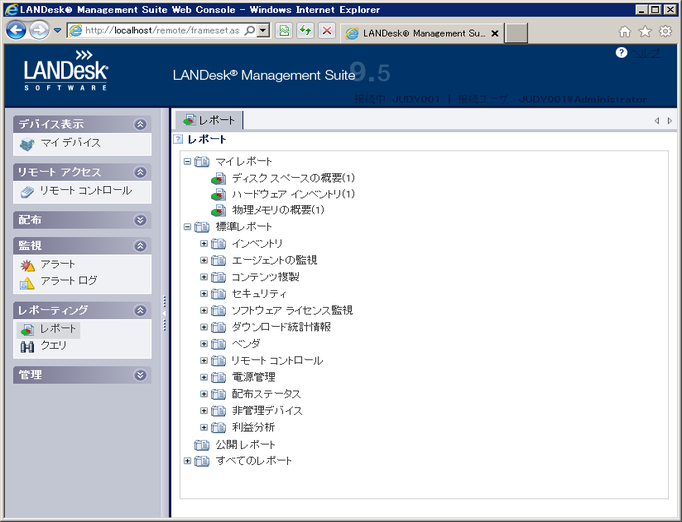This screenshot has height=522, width=682.
Task: Open the Favorites star icon
Action: tap(645, 31)
